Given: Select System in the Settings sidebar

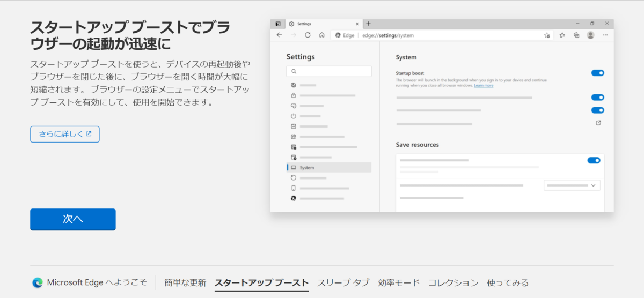Looking at the screenshot, I should 329,168.
